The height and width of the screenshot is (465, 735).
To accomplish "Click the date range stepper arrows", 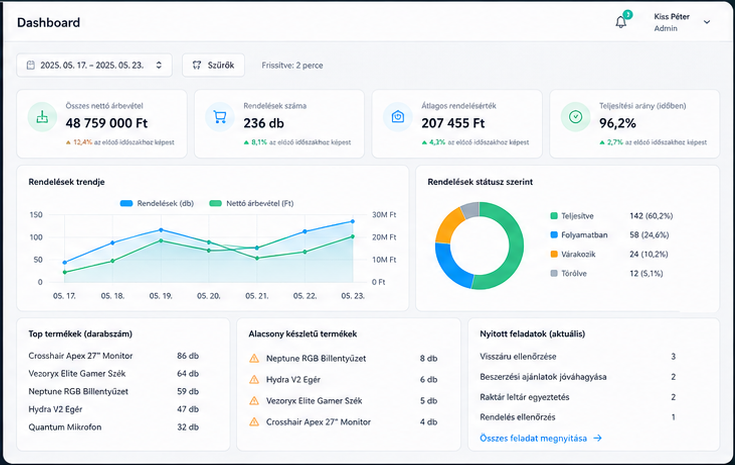I will point(159,65).
